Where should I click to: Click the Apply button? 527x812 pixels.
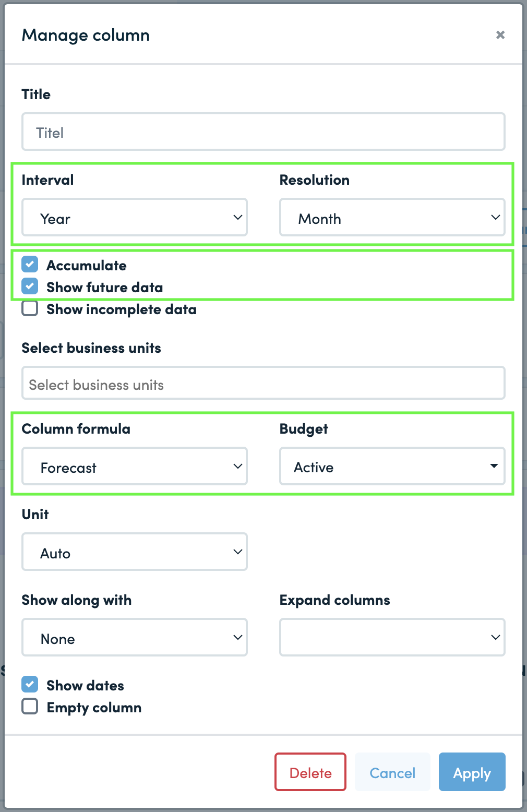point(472,772)
